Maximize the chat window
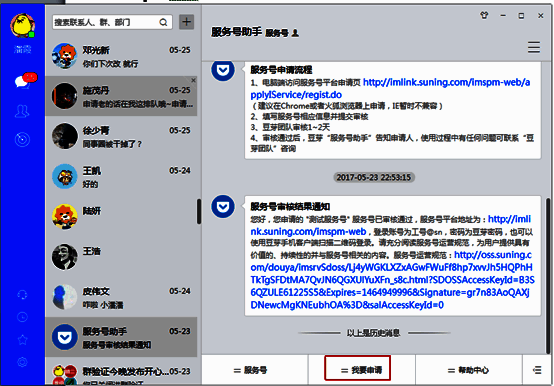Screen dimensions: 554x386 [x=521, y=16]
